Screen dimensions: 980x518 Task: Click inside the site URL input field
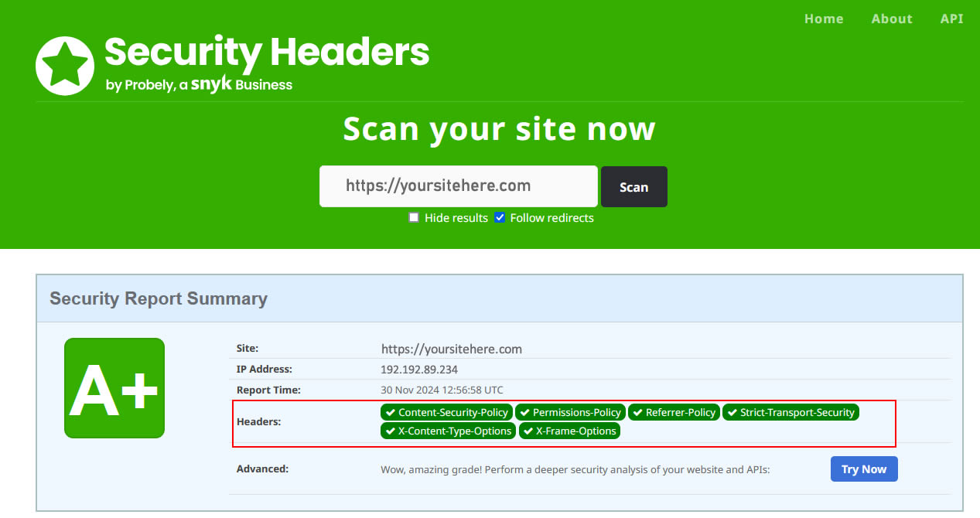pos(458,186)
